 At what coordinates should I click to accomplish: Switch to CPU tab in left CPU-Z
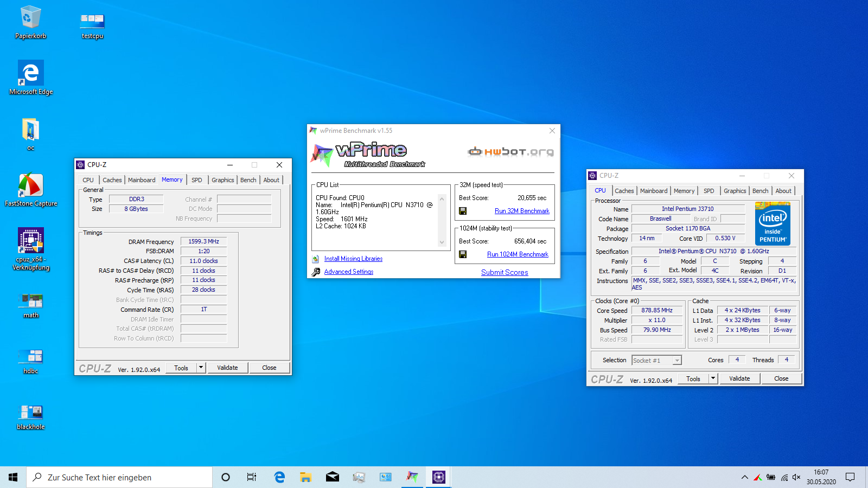(88, 180)
